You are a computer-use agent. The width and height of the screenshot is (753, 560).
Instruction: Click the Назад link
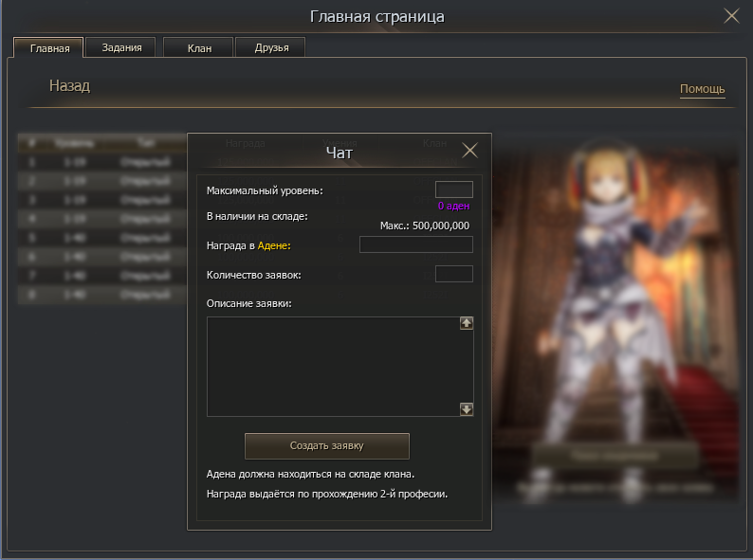[x=69, y=86]
